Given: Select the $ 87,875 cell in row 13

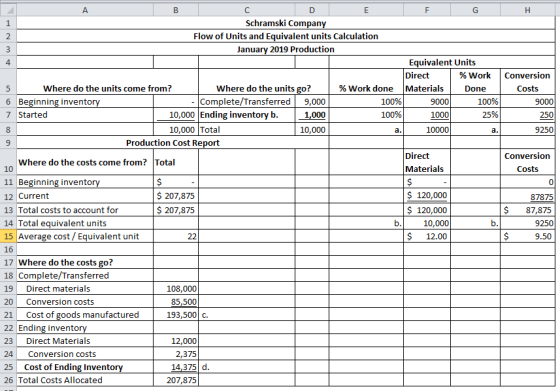Looking at the screenshot, I should (528, 210).
